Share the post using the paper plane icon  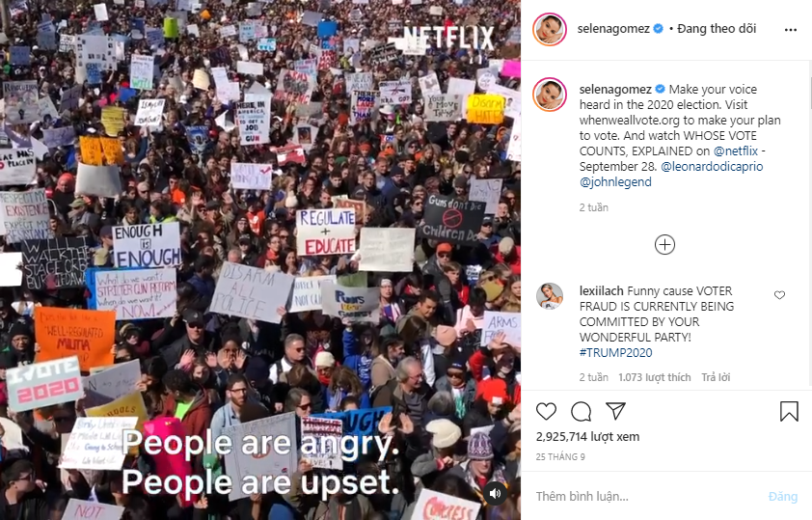tap(615, 411)
